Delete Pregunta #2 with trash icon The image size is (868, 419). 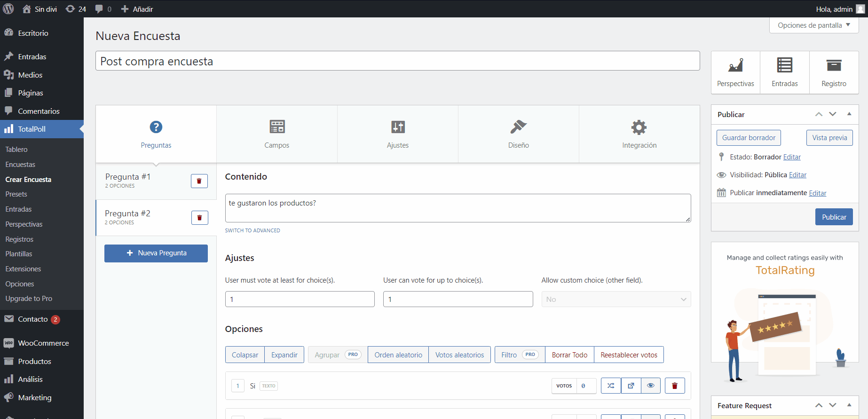[x=199, y=218]
